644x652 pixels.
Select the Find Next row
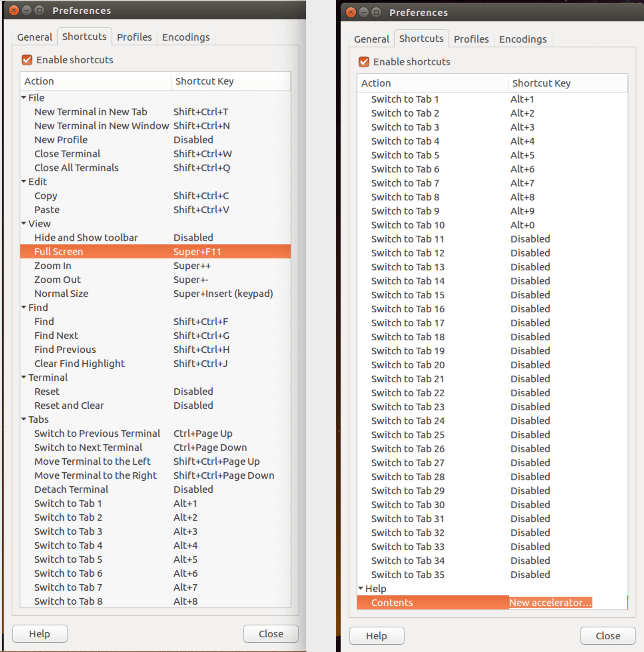pyautogui.click(x=155, y=335)
